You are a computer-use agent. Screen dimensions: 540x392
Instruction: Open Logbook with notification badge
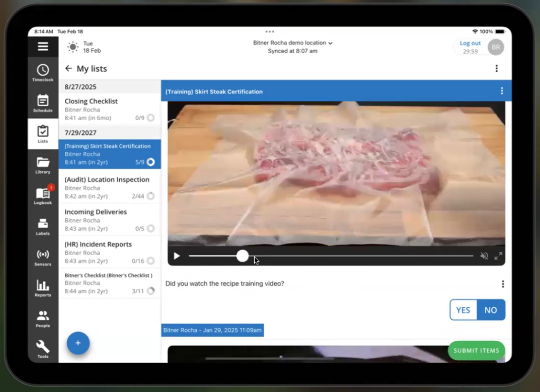[x=43, y=195]
